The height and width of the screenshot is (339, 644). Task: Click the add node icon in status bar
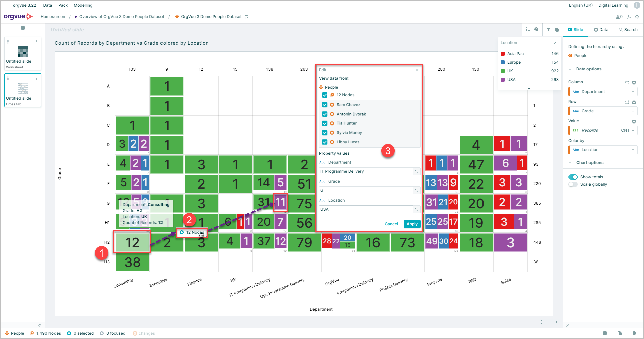[605, 333]
